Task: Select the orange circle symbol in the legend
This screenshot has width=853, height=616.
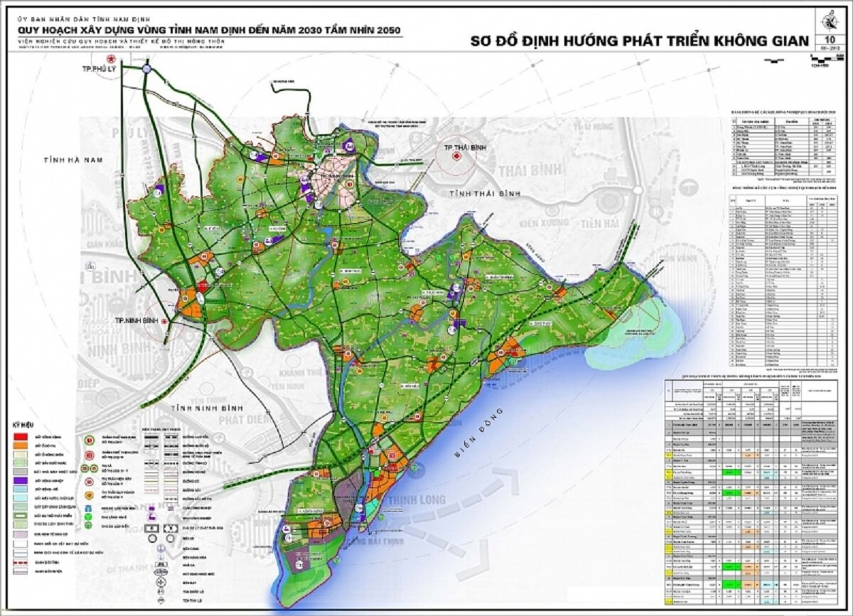Action: click(x=90, y=497)
